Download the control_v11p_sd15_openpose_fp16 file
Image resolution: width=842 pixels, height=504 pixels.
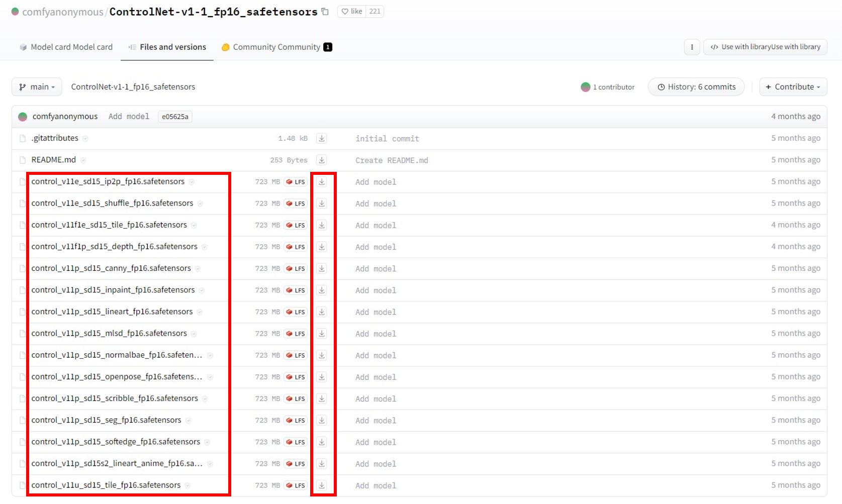pos(322,377)
